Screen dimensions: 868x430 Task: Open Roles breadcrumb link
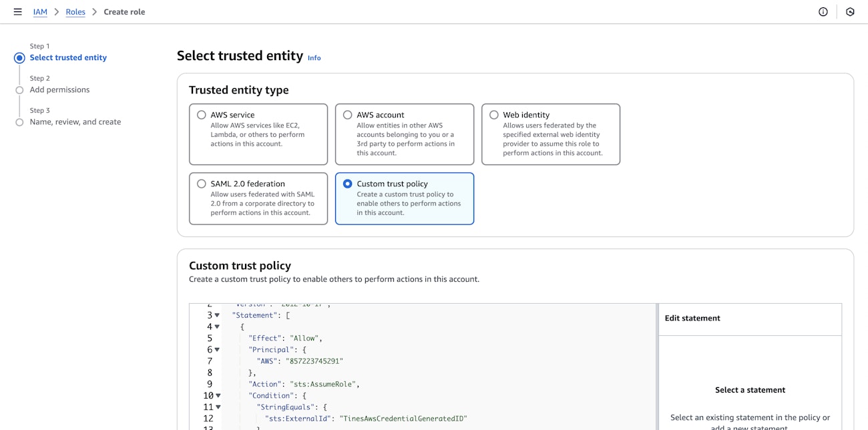[75, 12]
